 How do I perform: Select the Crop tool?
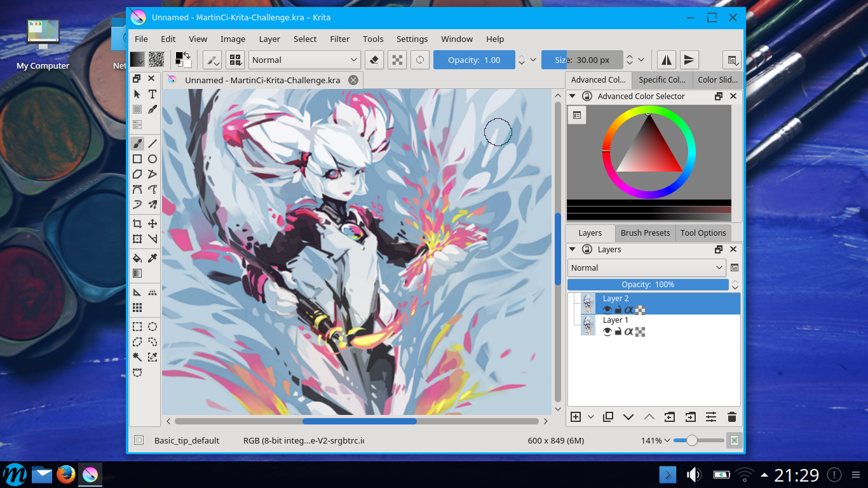pyautogui.click(x=137, y=224)
